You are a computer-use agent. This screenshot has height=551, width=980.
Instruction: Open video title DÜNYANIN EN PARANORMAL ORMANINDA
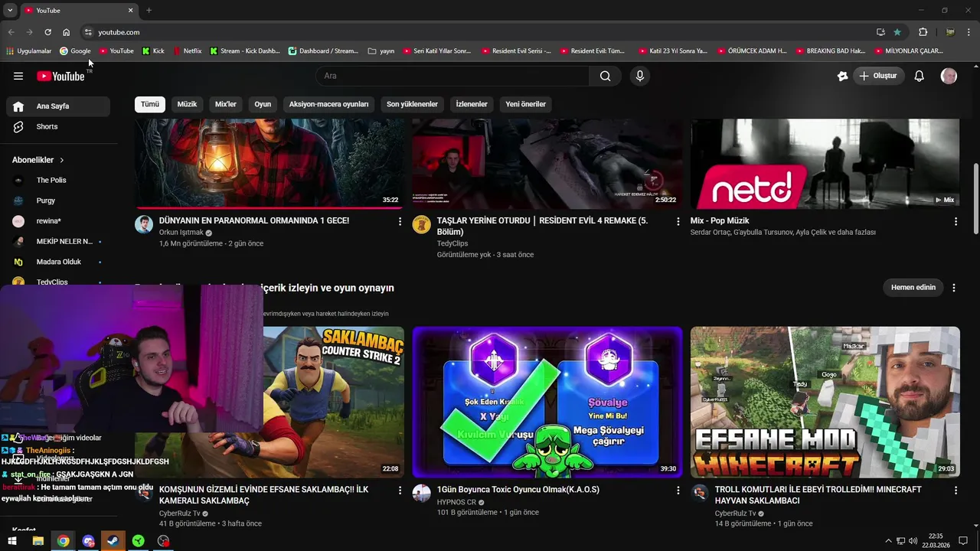[254, 220]
